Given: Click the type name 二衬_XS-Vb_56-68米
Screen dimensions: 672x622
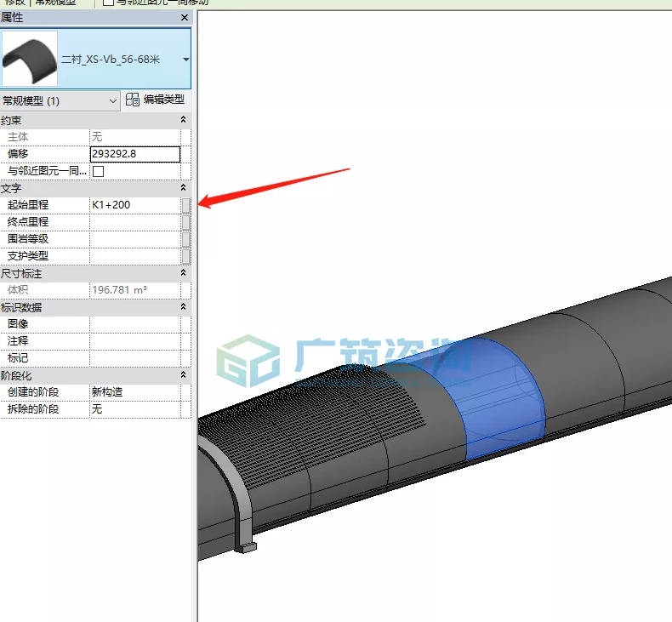Looking at the screenshot, I should [111, 60].
